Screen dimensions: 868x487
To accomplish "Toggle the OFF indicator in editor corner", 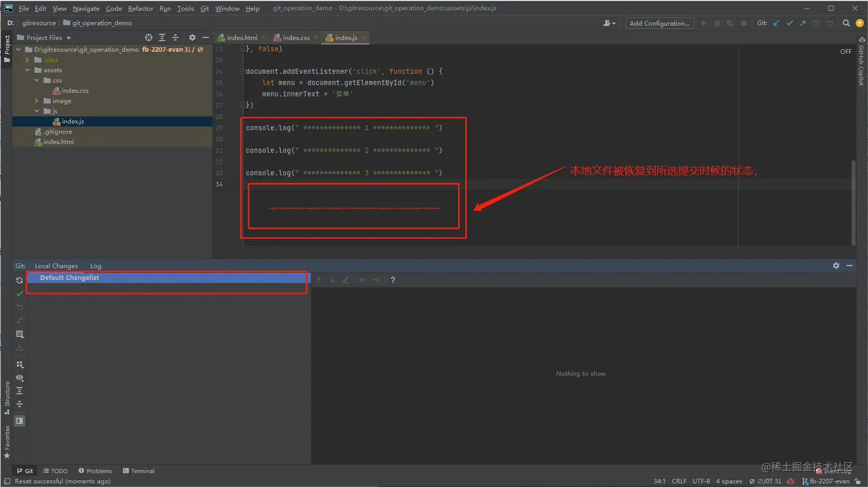I will pyautogui.click(x=846, y=52).
